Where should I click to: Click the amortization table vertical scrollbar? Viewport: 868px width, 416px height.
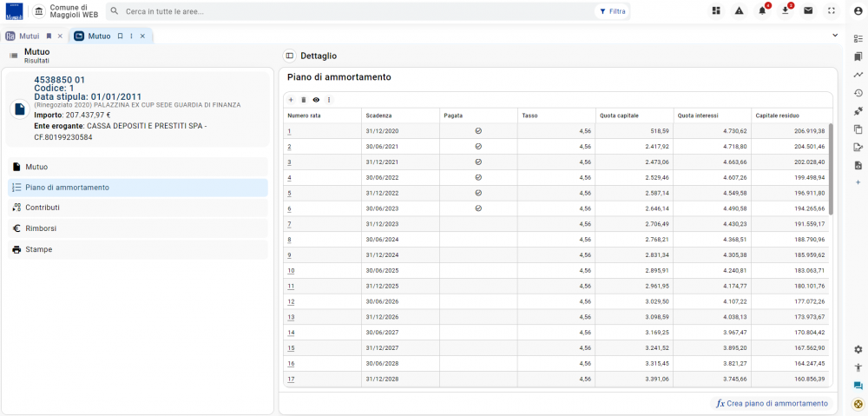831,169
